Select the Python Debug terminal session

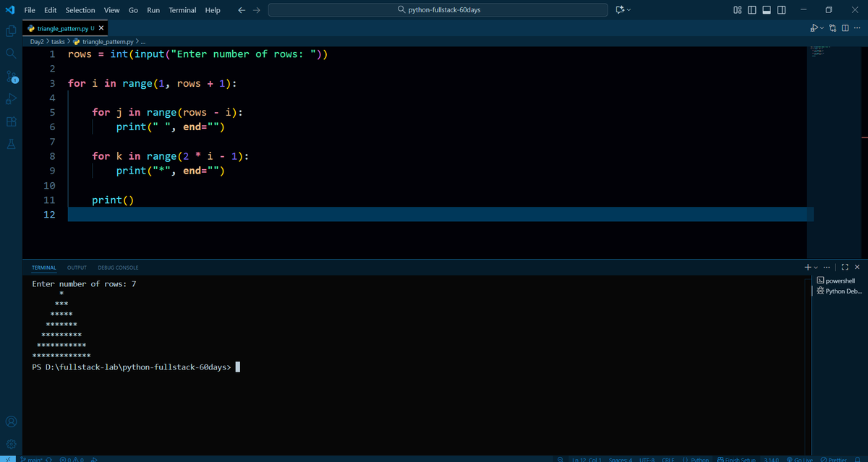[x=839, y=291]
